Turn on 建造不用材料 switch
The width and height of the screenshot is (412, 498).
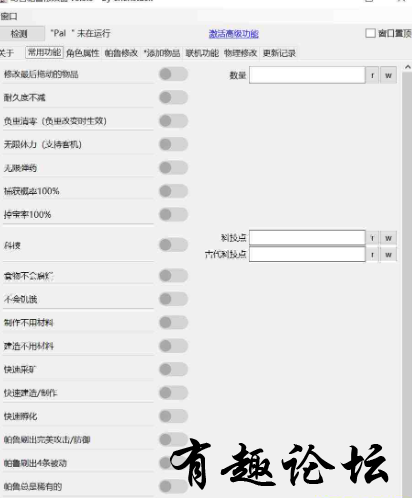[x=173, y=346]
